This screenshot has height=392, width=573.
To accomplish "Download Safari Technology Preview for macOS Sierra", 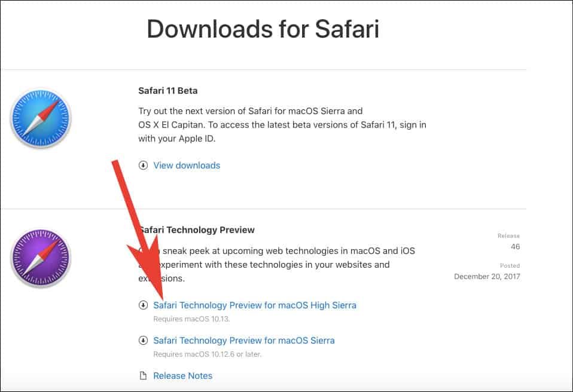I will click(x=243, y=341).
